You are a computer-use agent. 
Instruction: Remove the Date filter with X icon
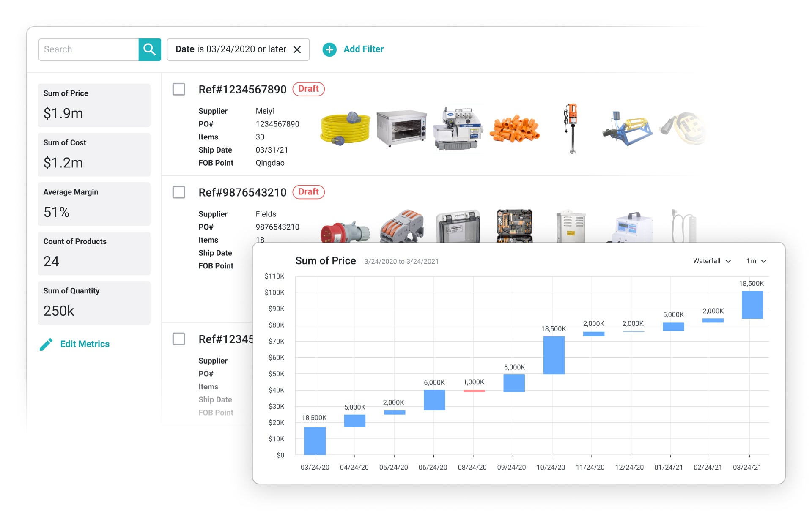(297, 49)
